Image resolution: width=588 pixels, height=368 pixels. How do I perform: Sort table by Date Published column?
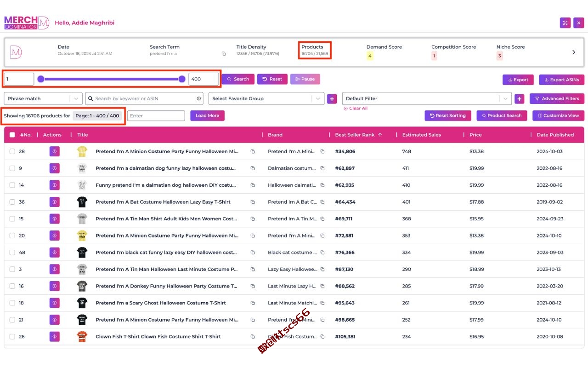pyautogui.click(x=555, y=135)
